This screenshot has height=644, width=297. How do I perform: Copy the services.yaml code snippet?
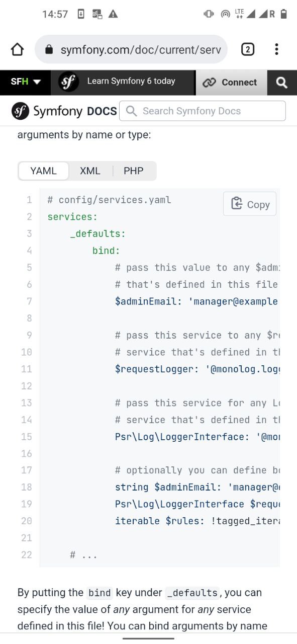tap(250, 204)
